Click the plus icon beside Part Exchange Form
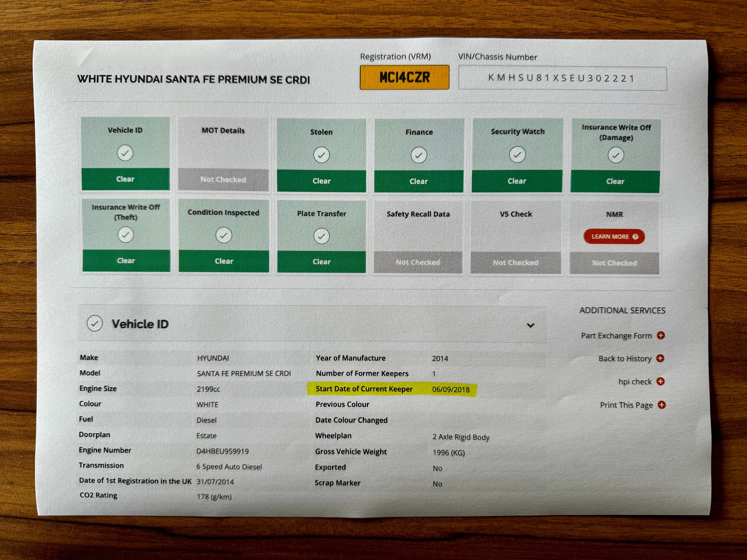Screen dimensions: 747x560 (x=661, y=335)
